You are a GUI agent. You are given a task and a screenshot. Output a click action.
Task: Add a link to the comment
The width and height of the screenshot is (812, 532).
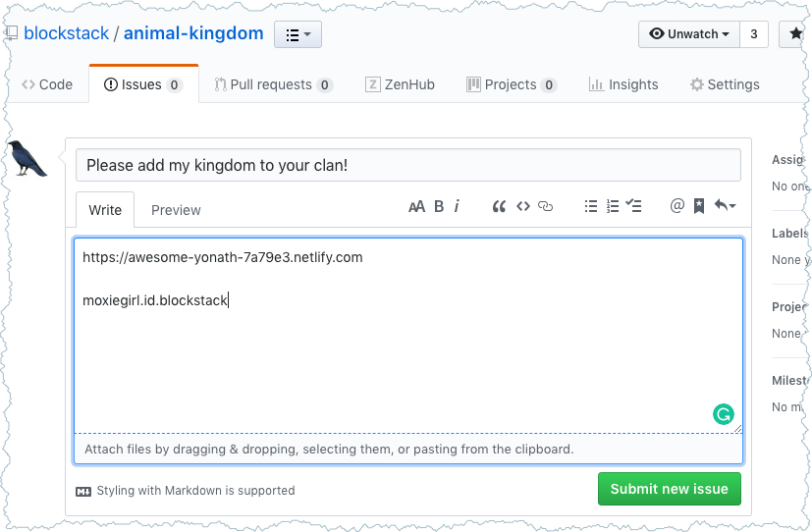pos(547,206)
